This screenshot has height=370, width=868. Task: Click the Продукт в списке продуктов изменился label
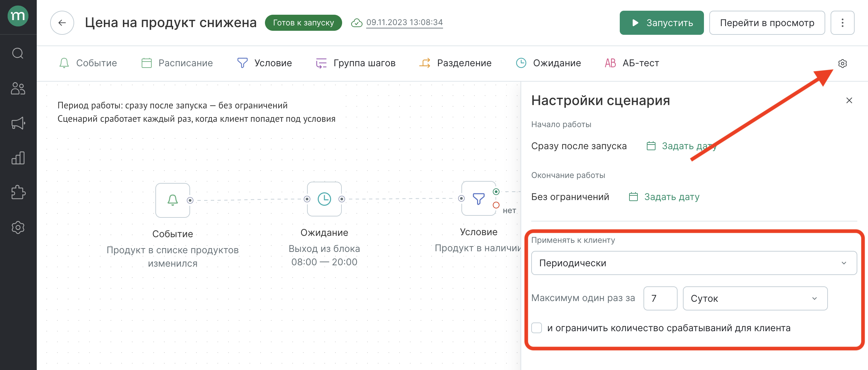click(172, 256)
